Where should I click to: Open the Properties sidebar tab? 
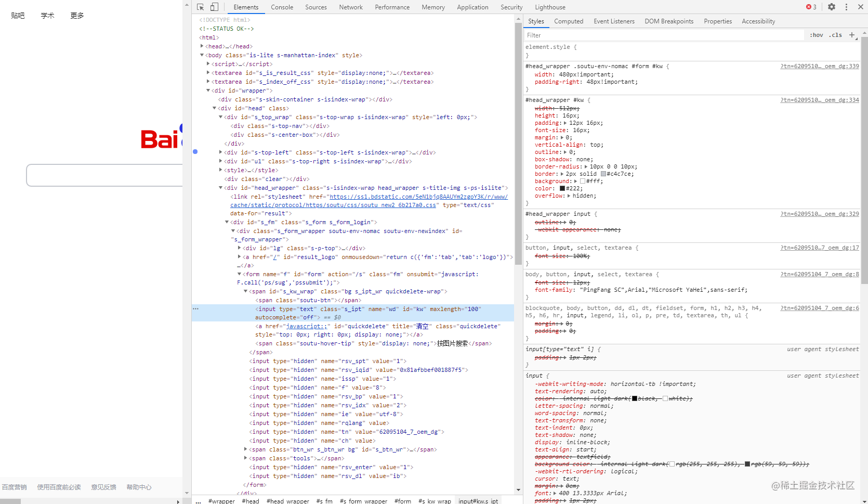point(718,21)
